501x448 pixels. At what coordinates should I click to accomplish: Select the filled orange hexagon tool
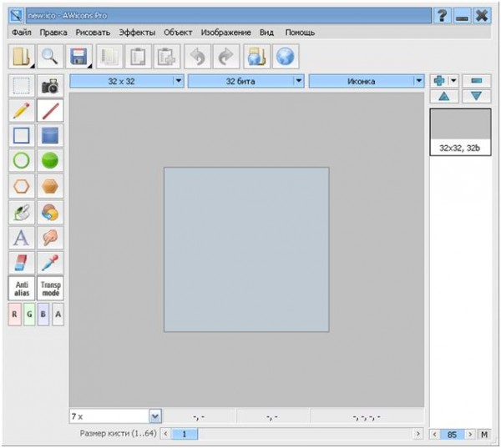pyautogui.click(x=50, y=186)
